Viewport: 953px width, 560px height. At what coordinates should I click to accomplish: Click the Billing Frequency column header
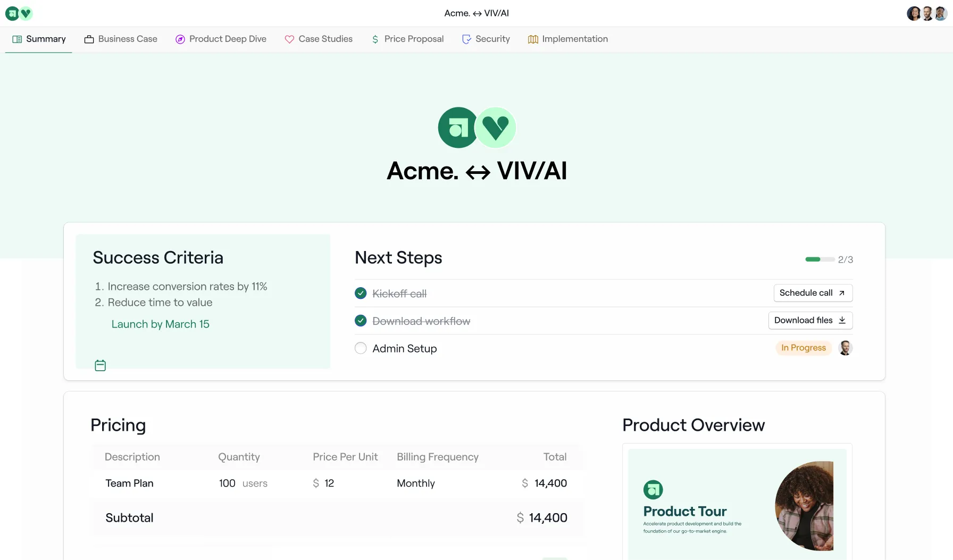pyautogui.click(x=438, y=457)
